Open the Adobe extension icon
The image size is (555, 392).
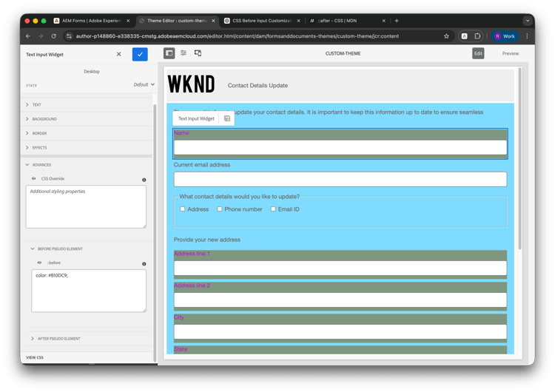click(465, 36)
